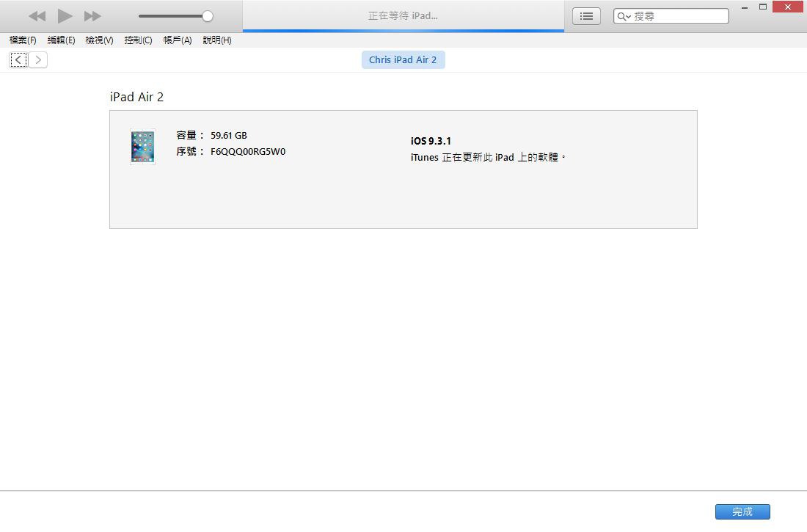The image size is (807, 532).
Task: Open the 檢視(V) menu
Action: [99, 40]
